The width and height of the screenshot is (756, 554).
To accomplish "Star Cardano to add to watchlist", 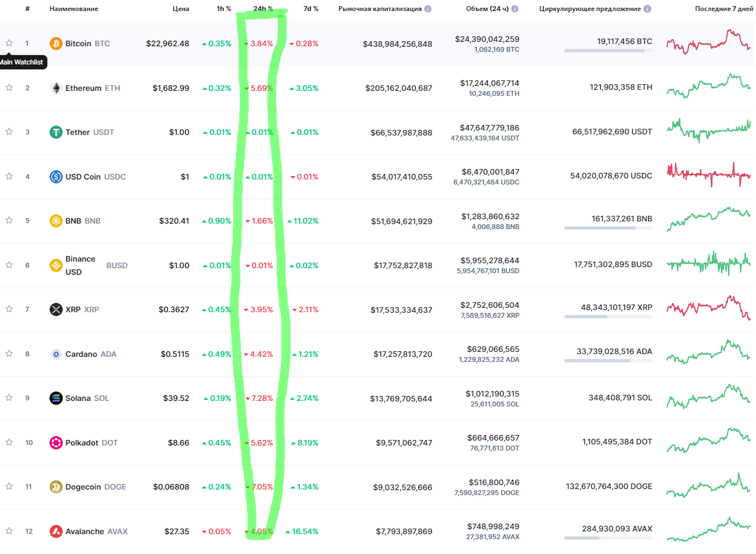I will pyautogui.click(x=9, y=354).
